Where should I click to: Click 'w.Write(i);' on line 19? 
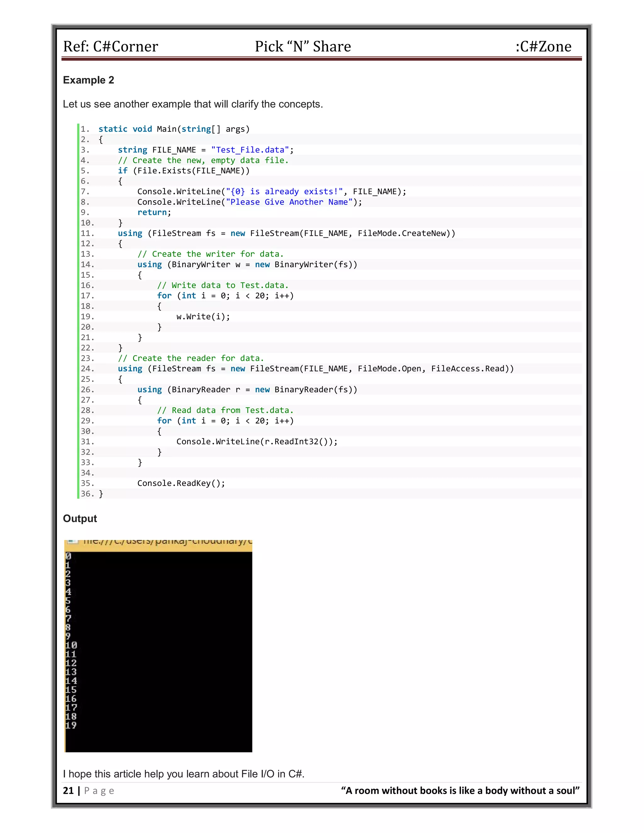(203, 317)
